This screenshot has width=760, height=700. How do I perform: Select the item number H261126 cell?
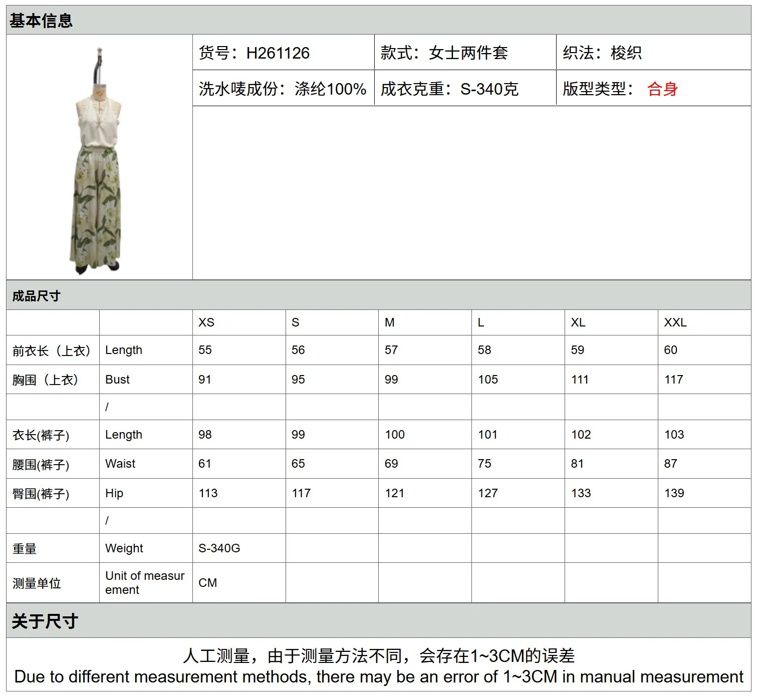coord(284,53)
